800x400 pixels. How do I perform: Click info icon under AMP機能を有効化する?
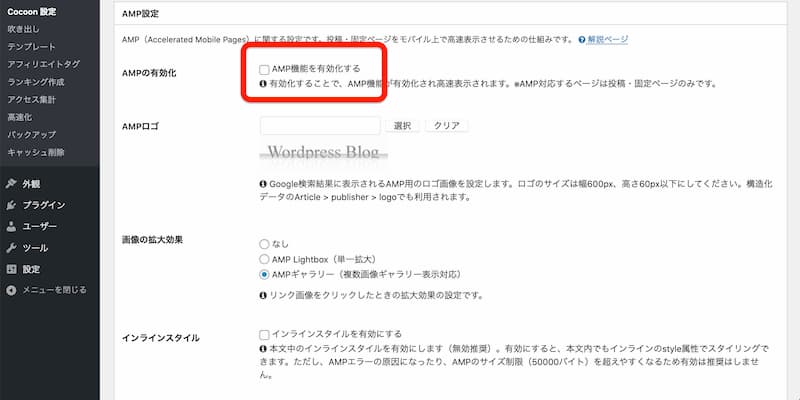click(x=263, y=84)
